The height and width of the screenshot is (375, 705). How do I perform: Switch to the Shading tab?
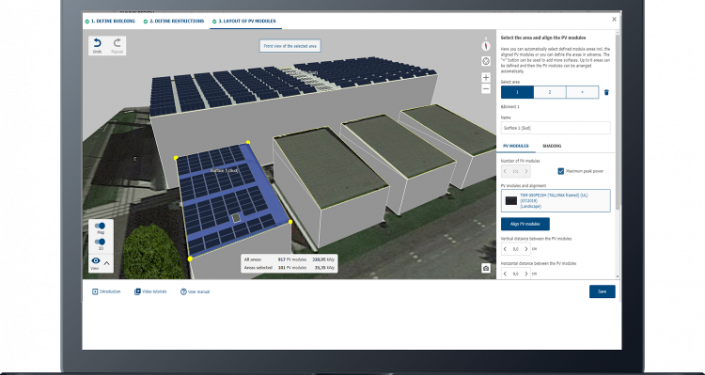coord(551,146)
